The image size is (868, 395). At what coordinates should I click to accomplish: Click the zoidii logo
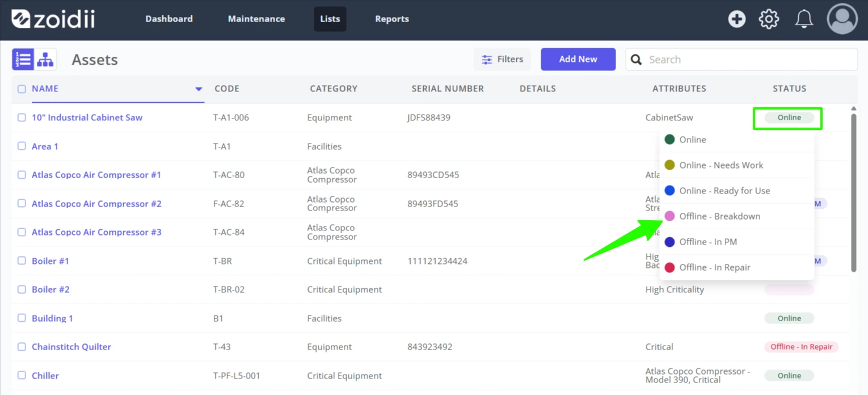[x=53, y=19]
